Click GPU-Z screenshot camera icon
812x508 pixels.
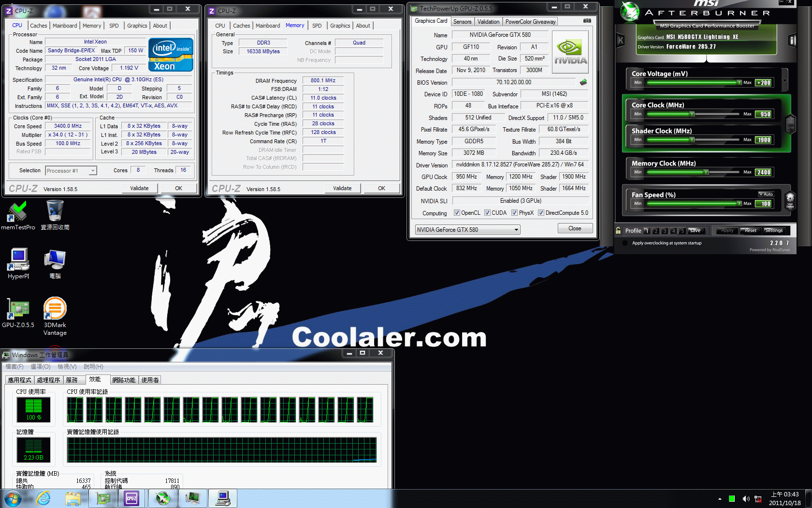coord(587,21)
